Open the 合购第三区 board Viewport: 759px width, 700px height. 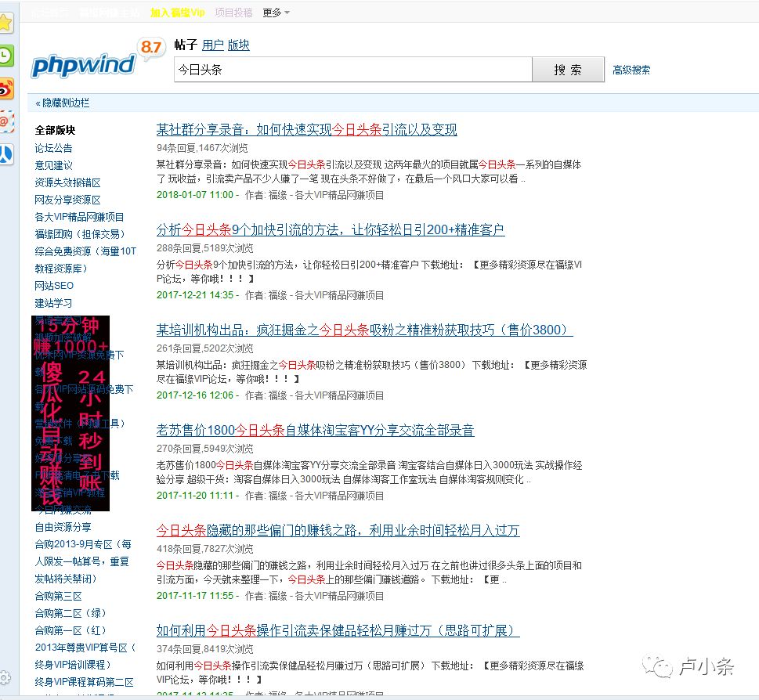[x=58, y=596]
